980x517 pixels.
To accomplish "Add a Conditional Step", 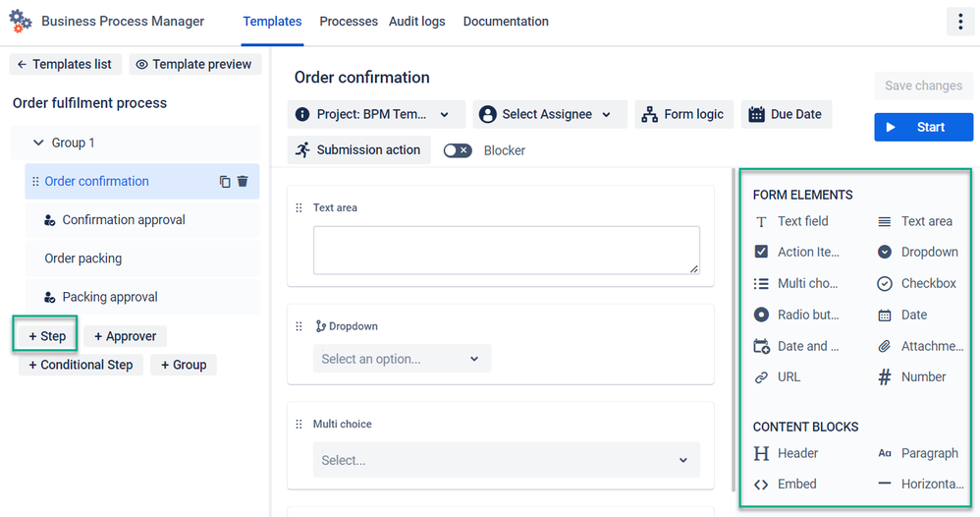I will point(81,365).
